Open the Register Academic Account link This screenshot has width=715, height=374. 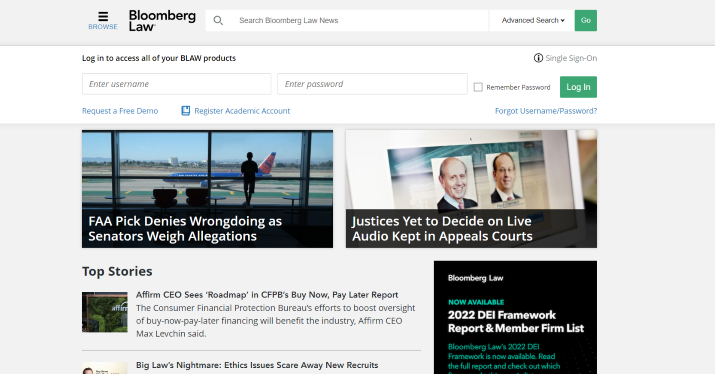coord(242,111)
